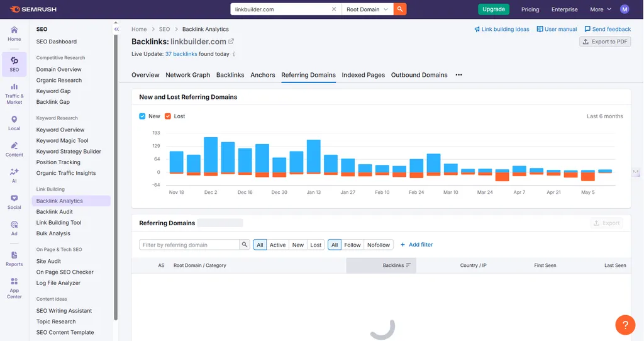Export the Referring Domains table

[x=607, y=223]
